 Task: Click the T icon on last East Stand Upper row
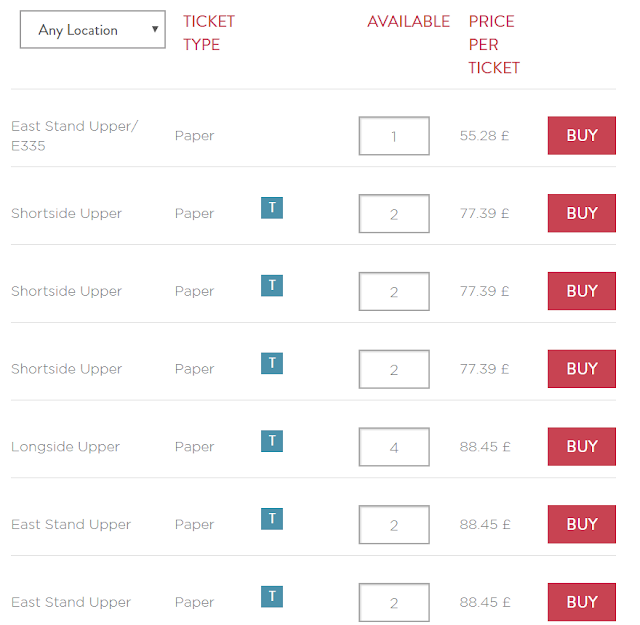tap(272, 597)
